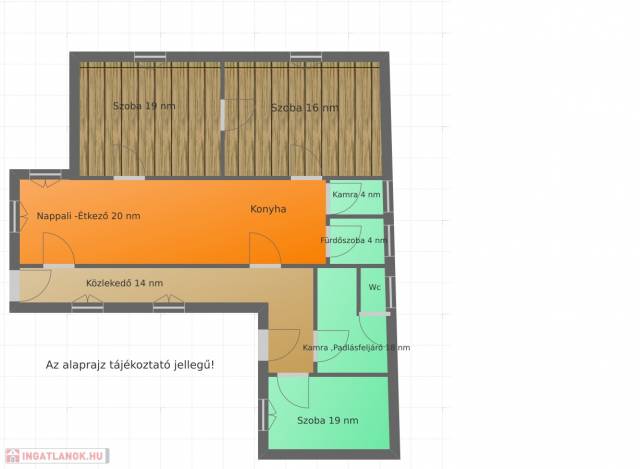Click the Kamra 4 nm label
This screenshot has width=640, height=469.
pyautogui.click(x=356, y=194)
